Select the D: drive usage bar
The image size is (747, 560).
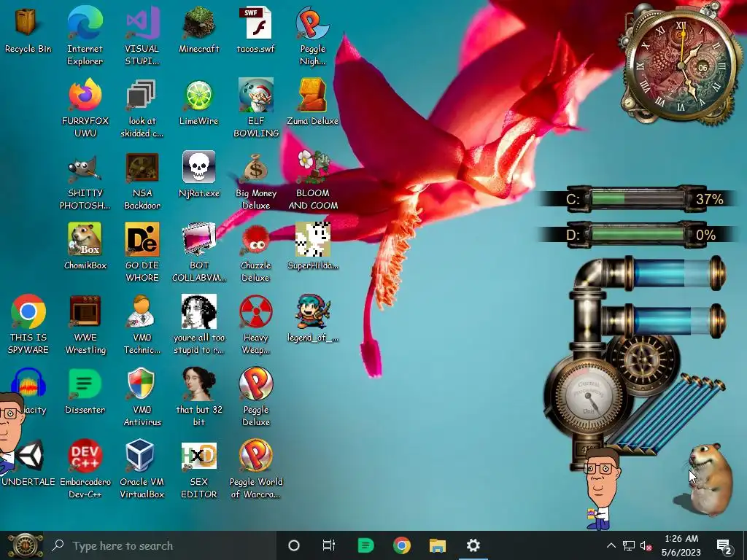click(x=638, y=235)
